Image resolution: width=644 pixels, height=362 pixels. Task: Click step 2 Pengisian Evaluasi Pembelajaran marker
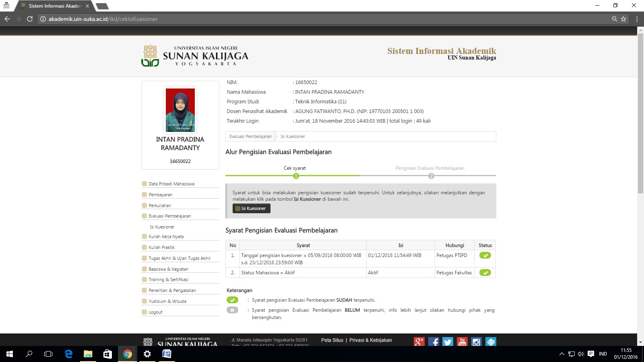(431, 176)
